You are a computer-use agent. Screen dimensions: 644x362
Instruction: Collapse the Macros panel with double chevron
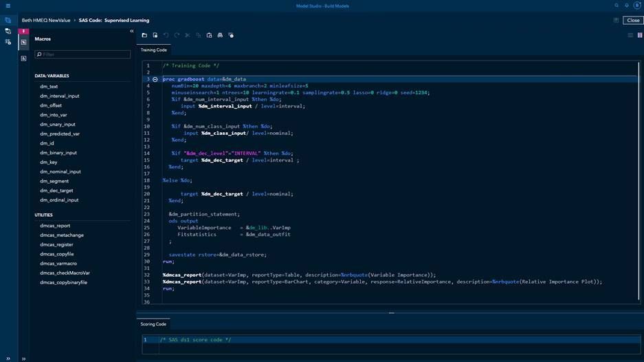[x=132, y=31]
